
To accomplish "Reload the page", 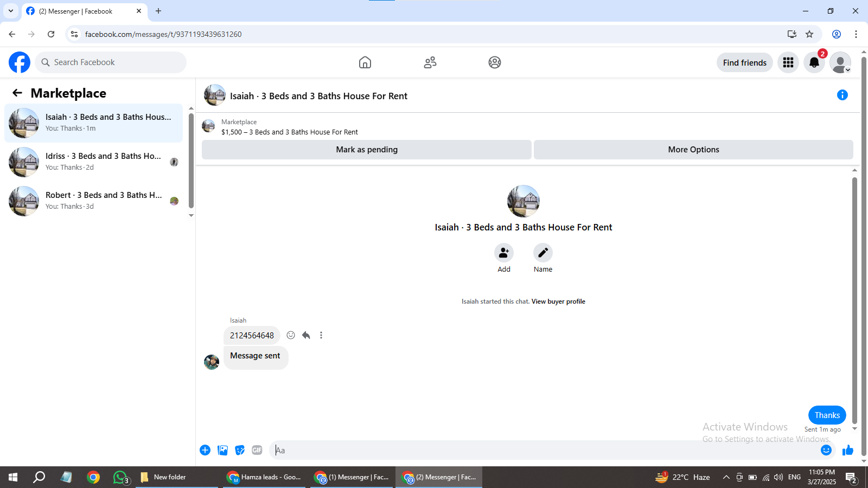I will pyautogui.click(x=51, y=34).
